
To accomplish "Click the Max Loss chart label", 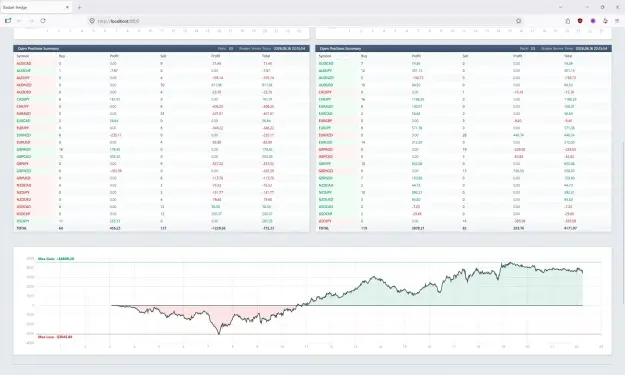I will tap(55, 337).
